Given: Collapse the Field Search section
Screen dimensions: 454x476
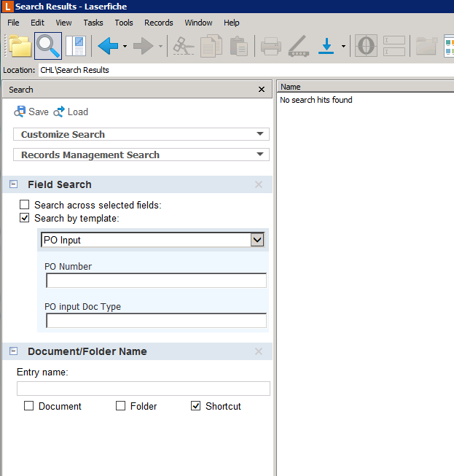Looking at the screenshot, I should 13,184.
